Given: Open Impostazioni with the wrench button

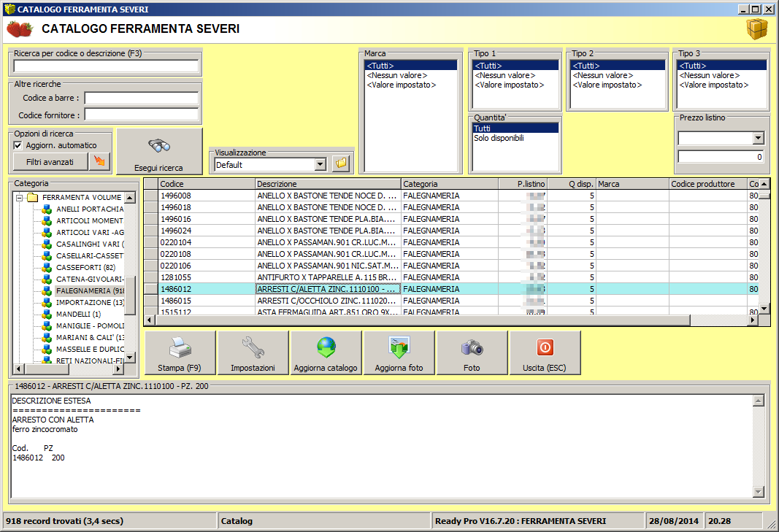Looking at the screenshot, I should point(253,352).
